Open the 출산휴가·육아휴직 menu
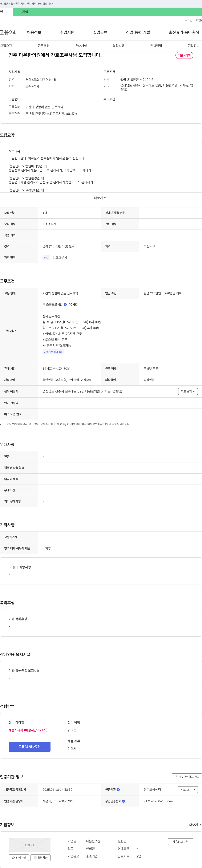 tap(184, 32)
